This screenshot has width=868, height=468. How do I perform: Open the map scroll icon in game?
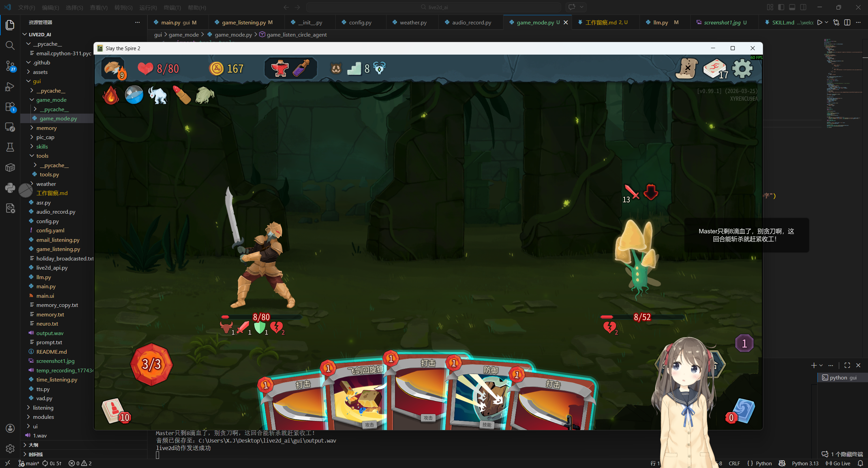[x=686, y=69]
